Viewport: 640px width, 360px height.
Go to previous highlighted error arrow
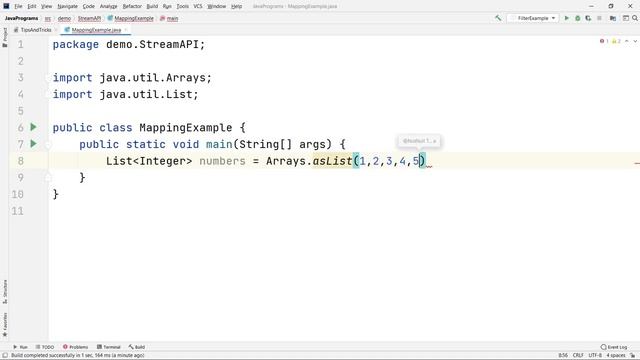click(627, 41)
